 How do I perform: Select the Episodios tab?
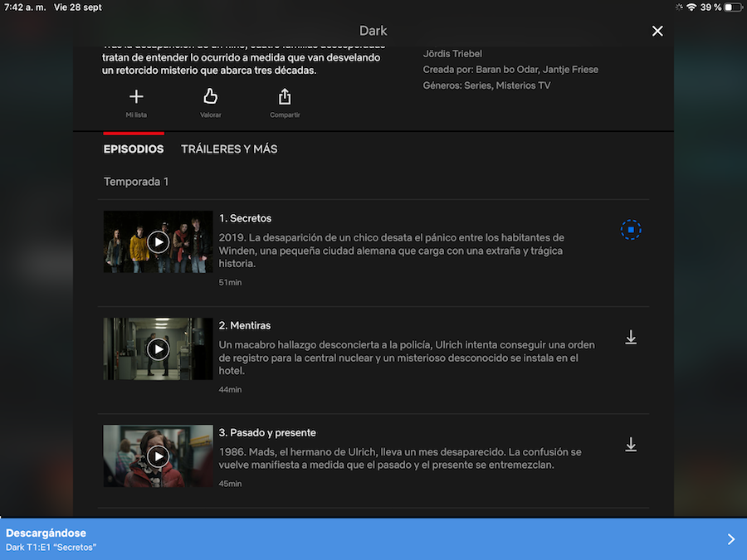click(x=134, y=149)
